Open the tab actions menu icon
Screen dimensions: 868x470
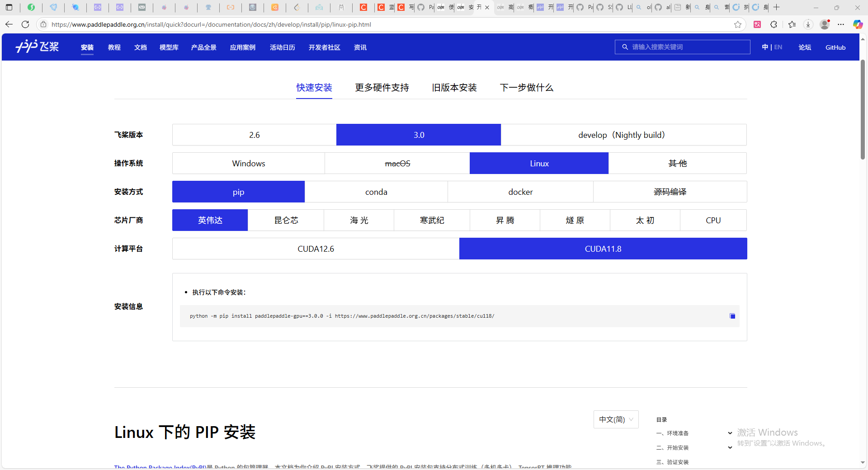pyautogui.click(x=9, y=7)
